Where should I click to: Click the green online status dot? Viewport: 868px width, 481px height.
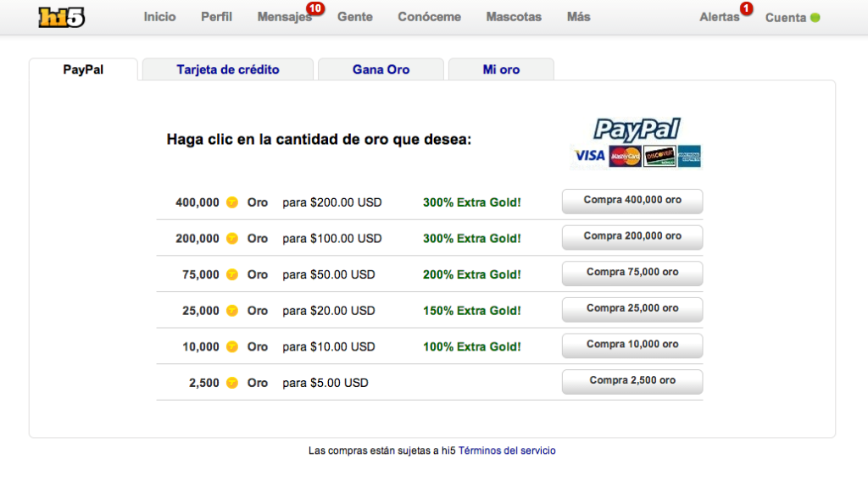coord(815,18)
